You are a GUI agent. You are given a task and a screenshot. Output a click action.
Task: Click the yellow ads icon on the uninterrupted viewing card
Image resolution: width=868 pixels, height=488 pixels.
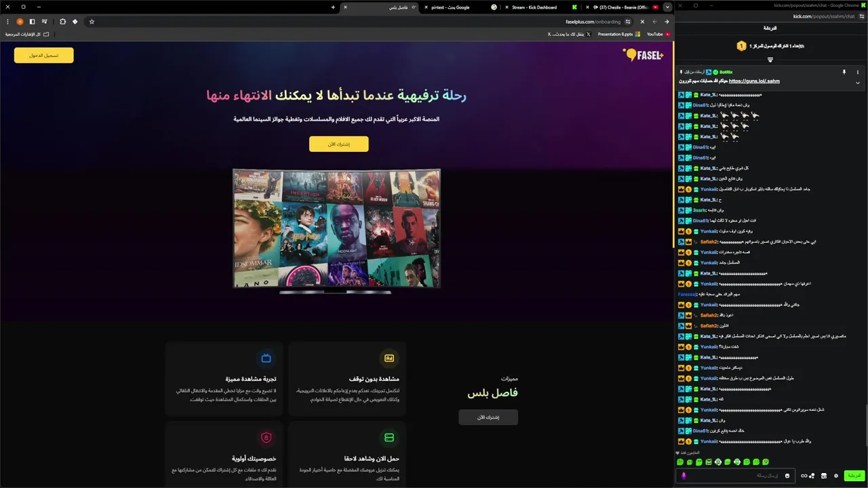389,358
